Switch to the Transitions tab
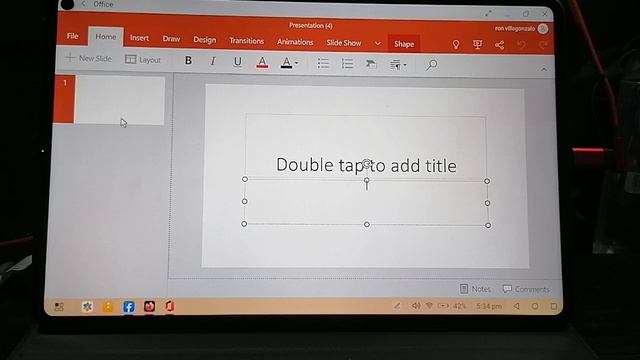Screen dimensions: 640x360 point(246,41)
